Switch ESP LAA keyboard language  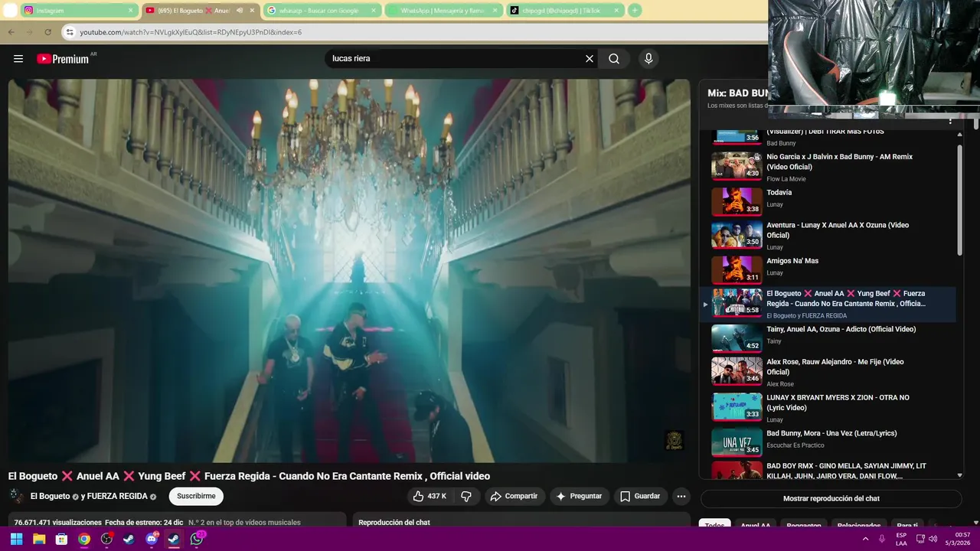[x=901, y=539]
